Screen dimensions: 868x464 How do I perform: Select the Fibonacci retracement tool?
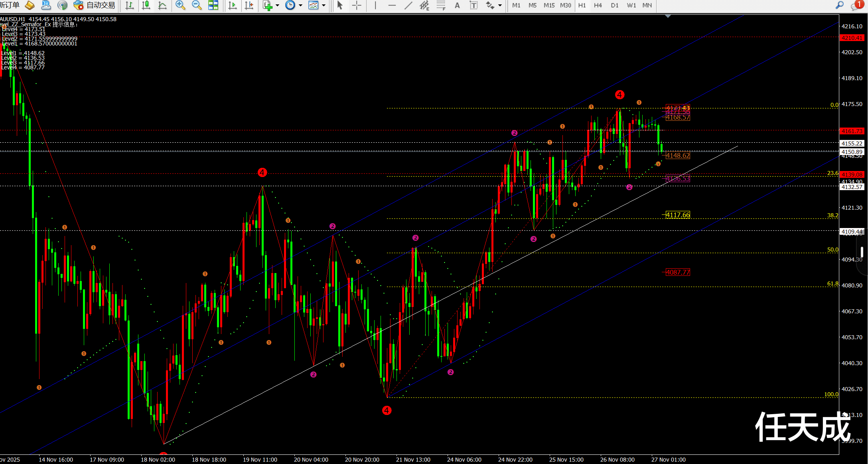[441, 5]
